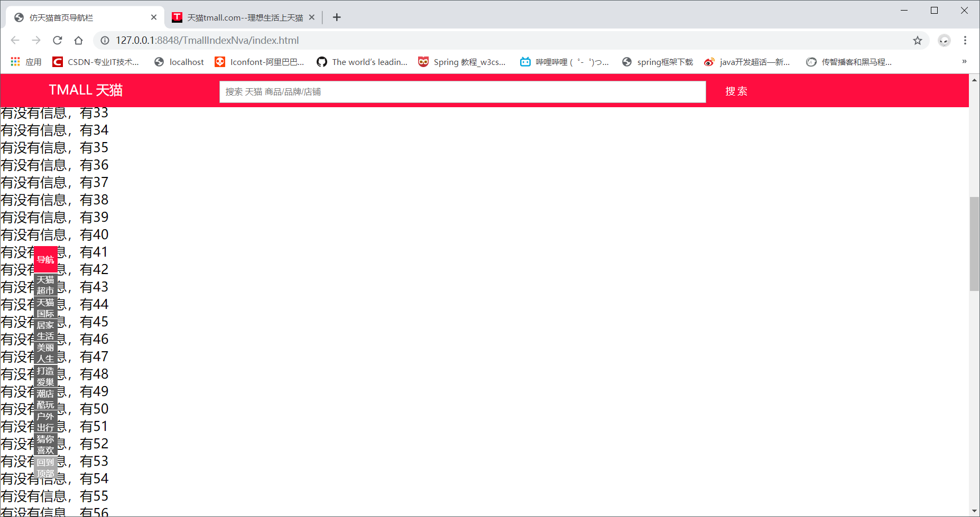Reload the current page

click(x=58, y=40)
